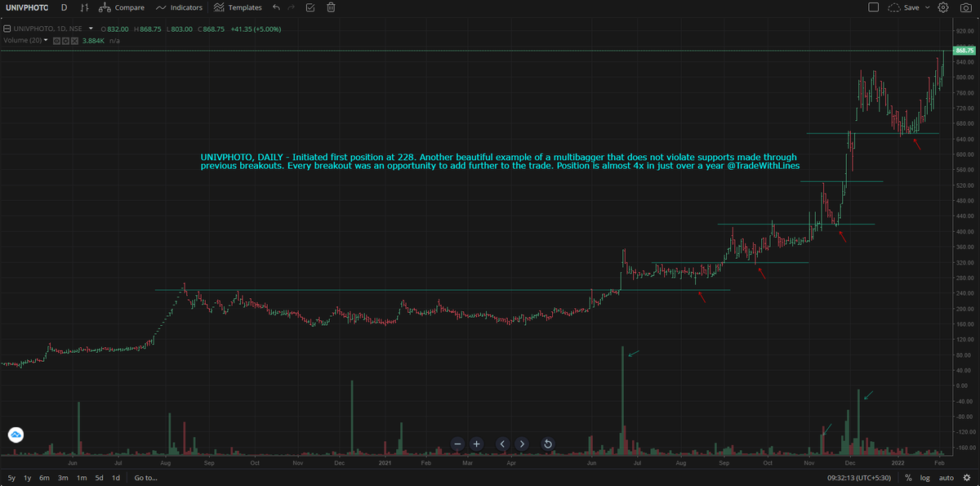Screen dimensions: 980x486
Task: Take a chart snapshot with camera icon
Action: tap(966, 7)
